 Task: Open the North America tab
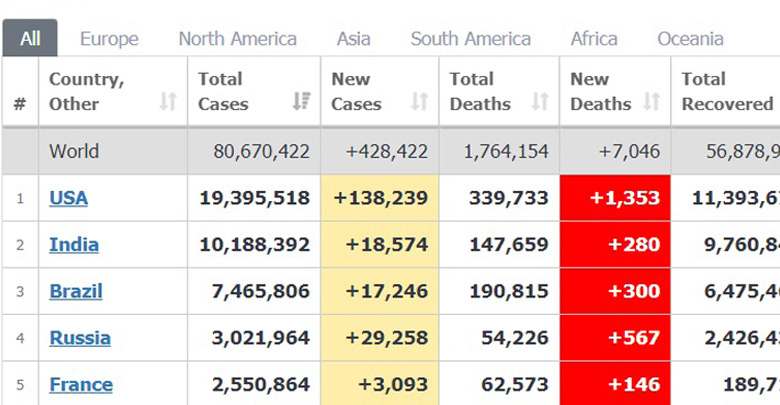tap(237, 39)
